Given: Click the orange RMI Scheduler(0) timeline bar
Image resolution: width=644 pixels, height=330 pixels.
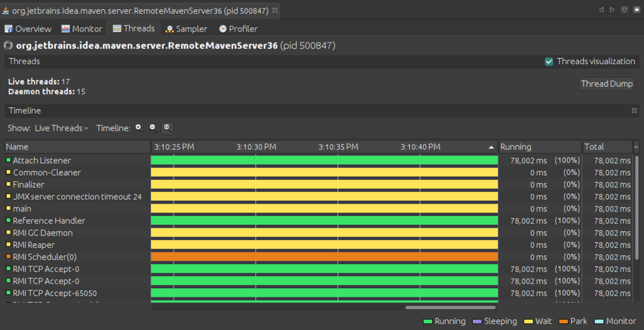Looking at the screenshot, I should (324, 257).
